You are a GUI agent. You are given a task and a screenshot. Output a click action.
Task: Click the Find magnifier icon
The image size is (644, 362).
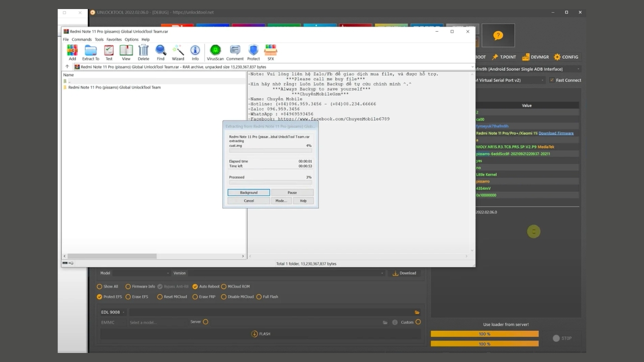pyautogui.click(x=160, y=52)
